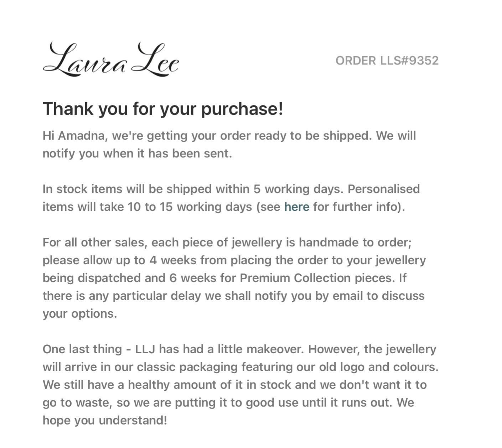Click the text "hope you understand!"

click(x=105, y=421)
